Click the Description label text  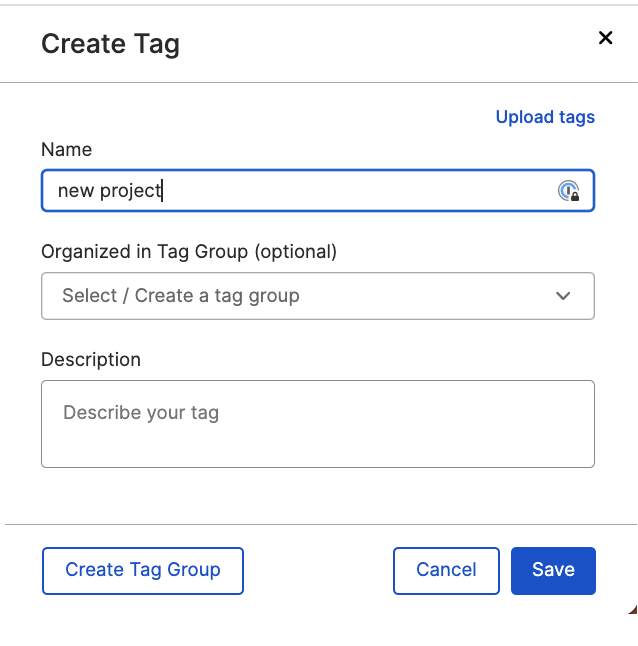(91, 360)
